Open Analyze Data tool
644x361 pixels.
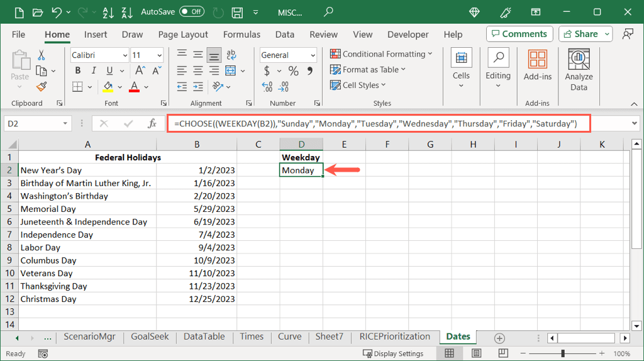click(579, 70)
